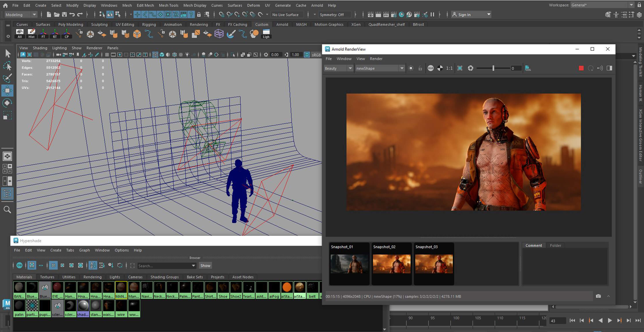Click the No Live Surface field
This screenshot has width=644, height=332.
pos(288,15)
